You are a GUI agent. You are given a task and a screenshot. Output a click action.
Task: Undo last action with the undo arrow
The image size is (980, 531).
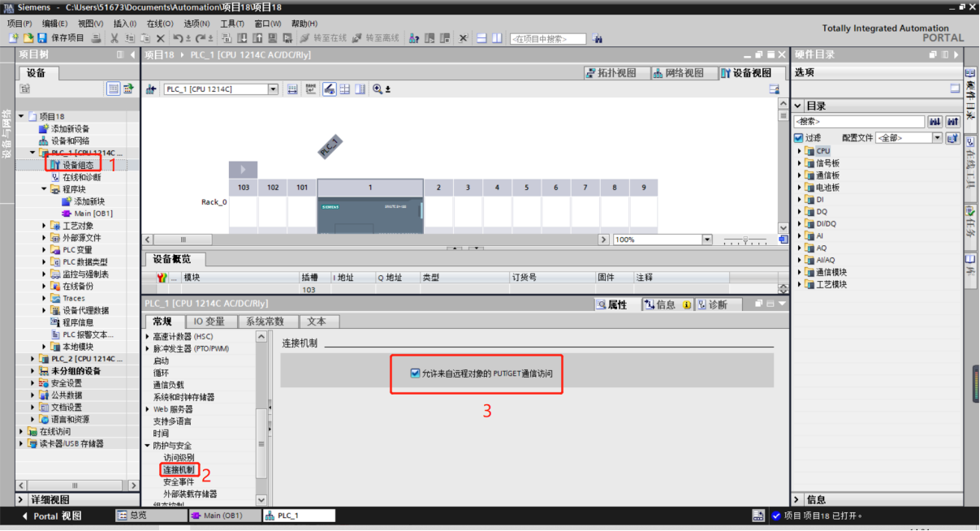[177, 38]
